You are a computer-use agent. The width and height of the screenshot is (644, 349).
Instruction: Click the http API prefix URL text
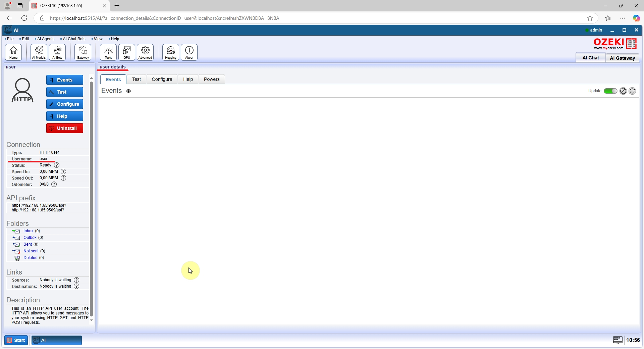point(38,210)
